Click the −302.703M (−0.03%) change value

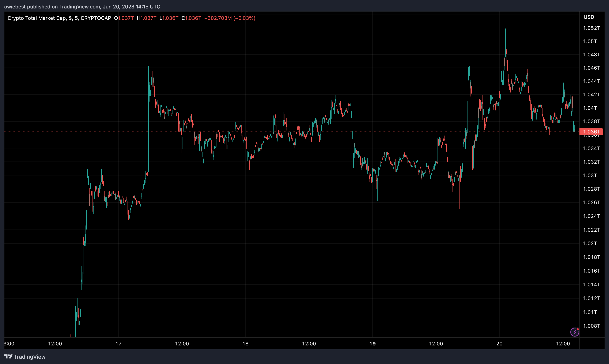pyautogui.click(x=230, y=18)
